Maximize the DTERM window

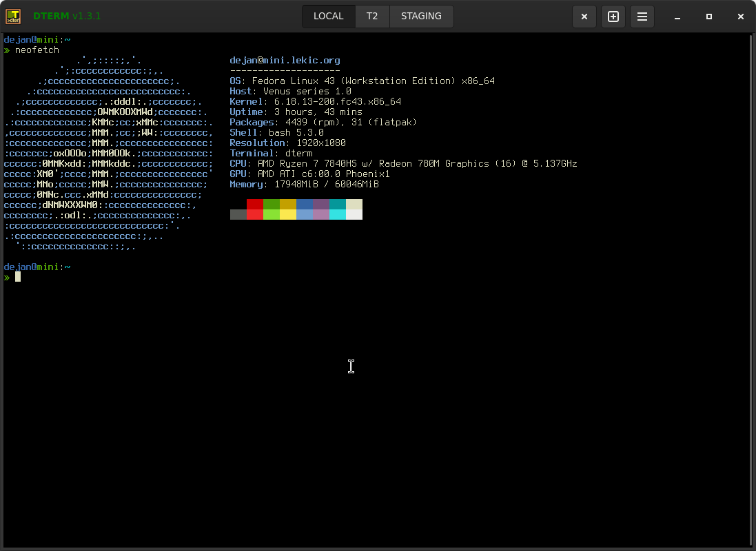(708, 17)
